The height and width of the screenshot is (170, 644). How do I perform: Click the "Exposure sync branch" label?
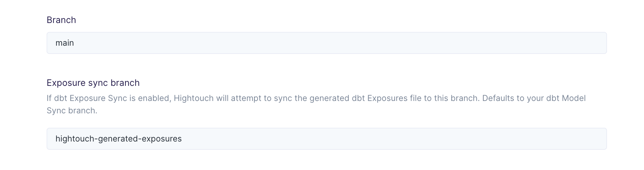click(x=93, y=83)
